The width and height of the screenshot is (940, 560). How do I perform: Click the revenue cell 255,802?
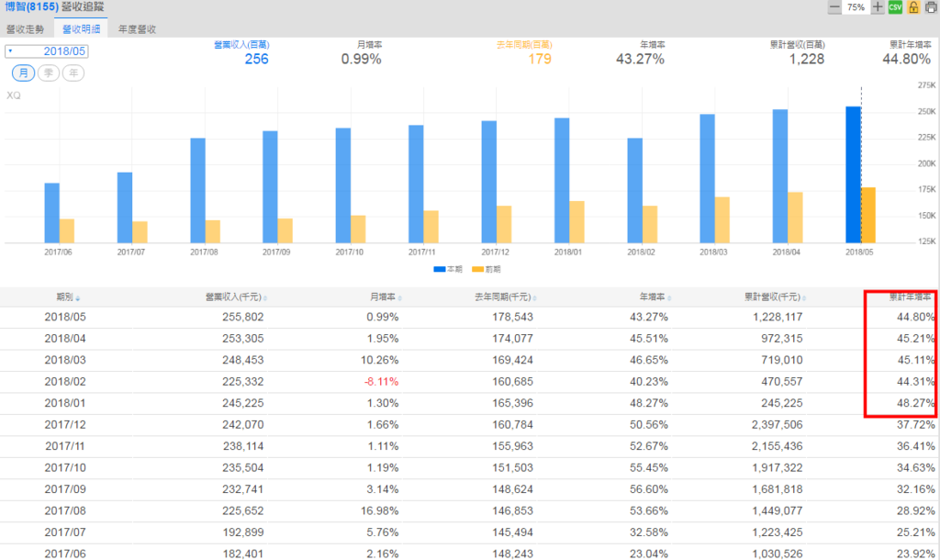coord(242,317)
